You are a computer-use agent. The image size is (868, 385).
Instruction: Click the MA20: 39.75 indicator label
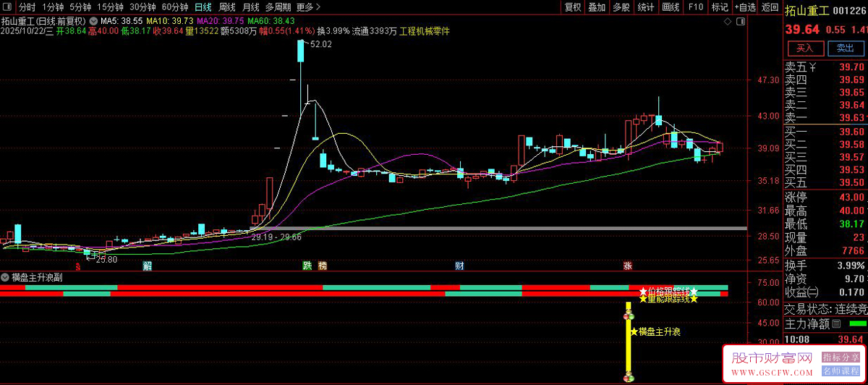[x=221, y=22]
